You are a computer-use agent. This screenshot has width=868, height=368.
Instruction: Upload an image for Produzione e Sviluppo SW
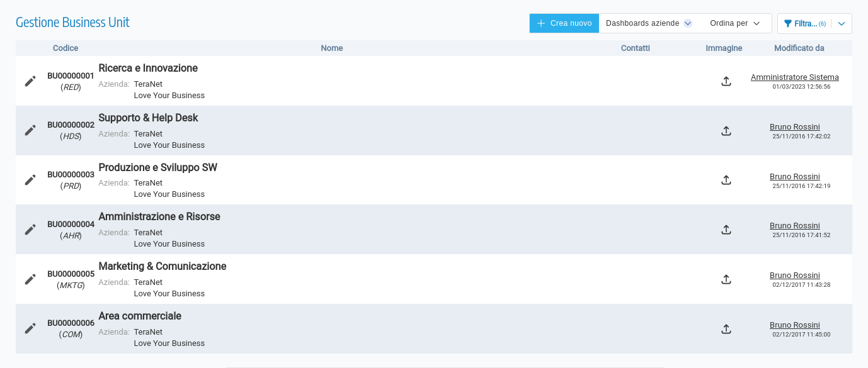click(x=726, y=180)
